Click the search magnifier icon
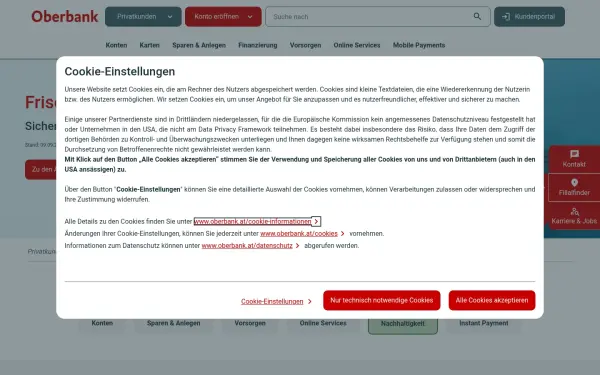This screenshot has height=375, width=600. pos(477,16)
